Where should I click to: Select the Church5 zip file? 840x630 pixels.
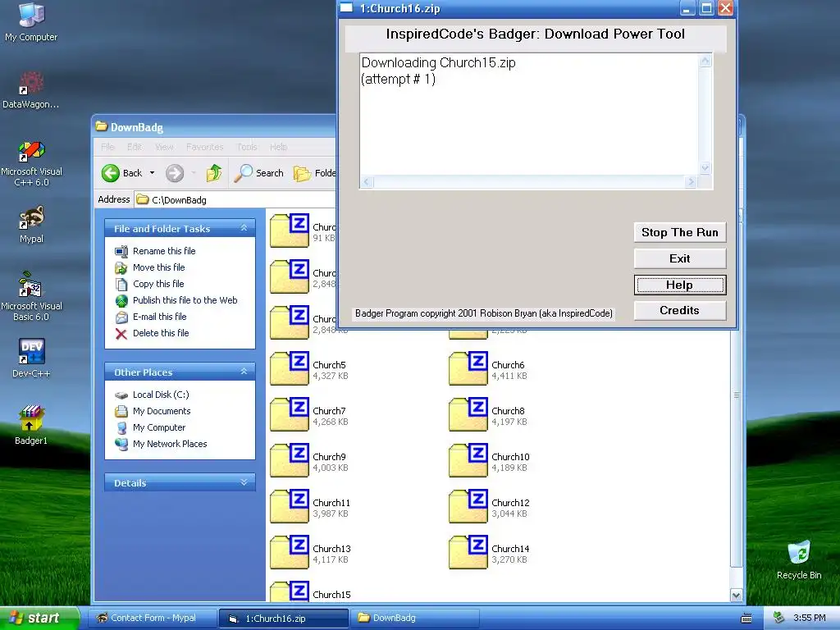(309, 369)
